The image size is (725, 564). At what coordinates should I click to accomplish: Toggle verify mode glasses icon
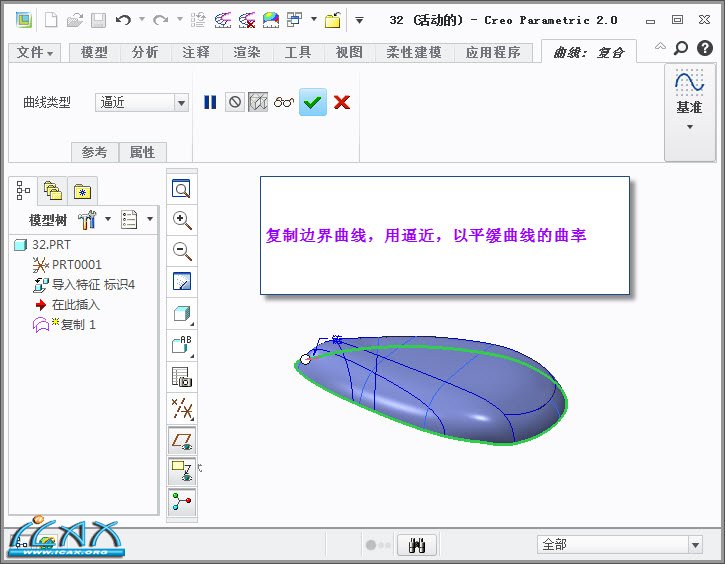(x=283, y=102)
